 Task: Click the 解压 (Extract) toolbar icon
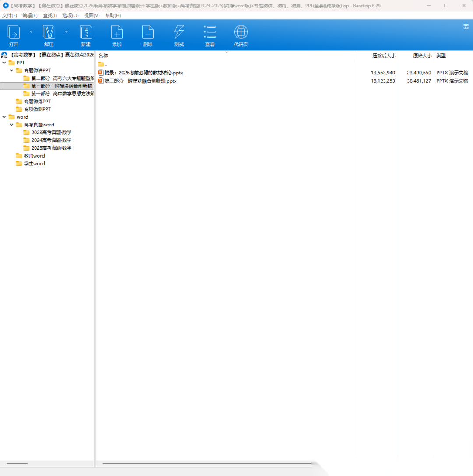click(x=49, y=33)
